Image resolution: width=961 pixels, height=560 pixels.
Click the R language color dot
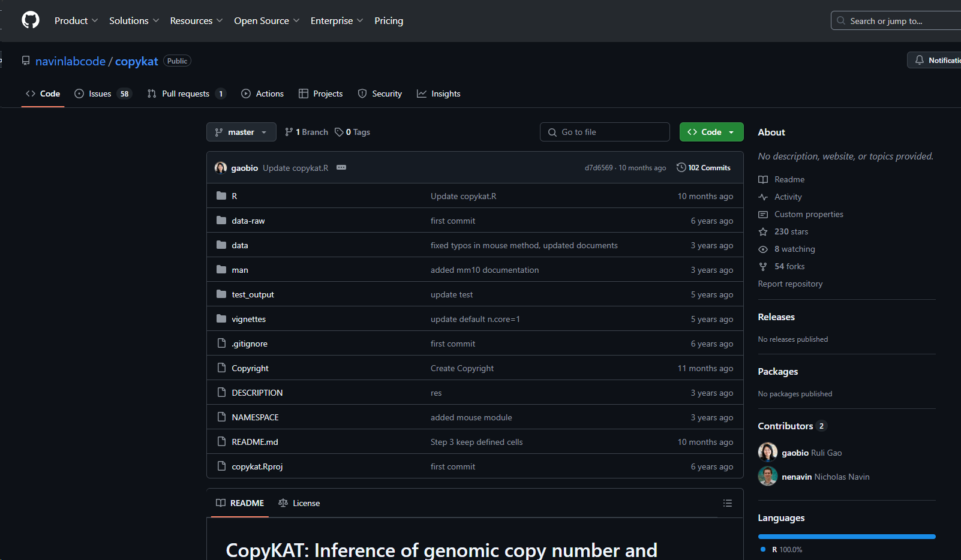pyautogui.click(x=763, y=549)
